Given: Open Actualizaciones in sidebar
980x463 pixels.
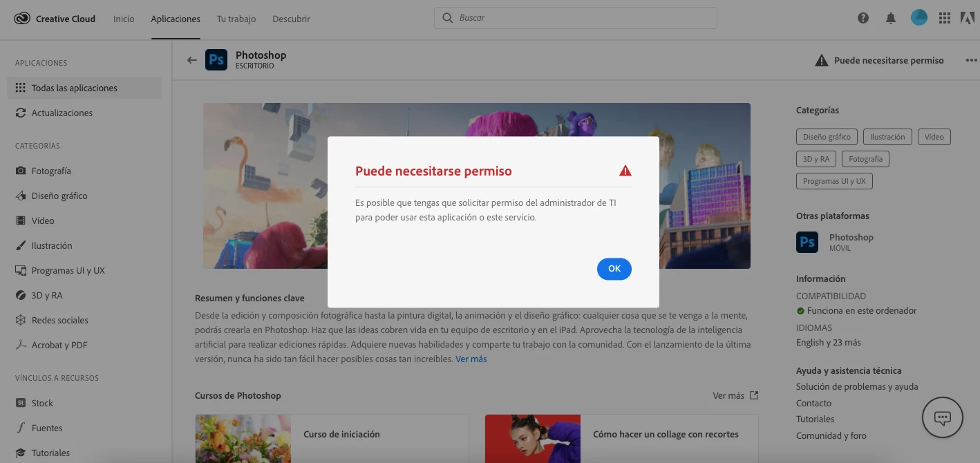Looking at the screenshot, I should tap(84, 113).
